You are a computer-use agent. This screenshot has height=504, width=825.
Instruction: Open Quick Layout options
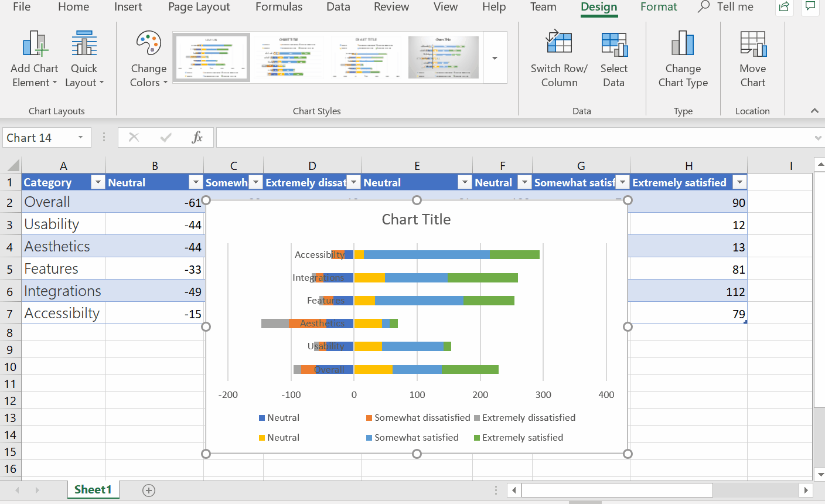(84, 60)
